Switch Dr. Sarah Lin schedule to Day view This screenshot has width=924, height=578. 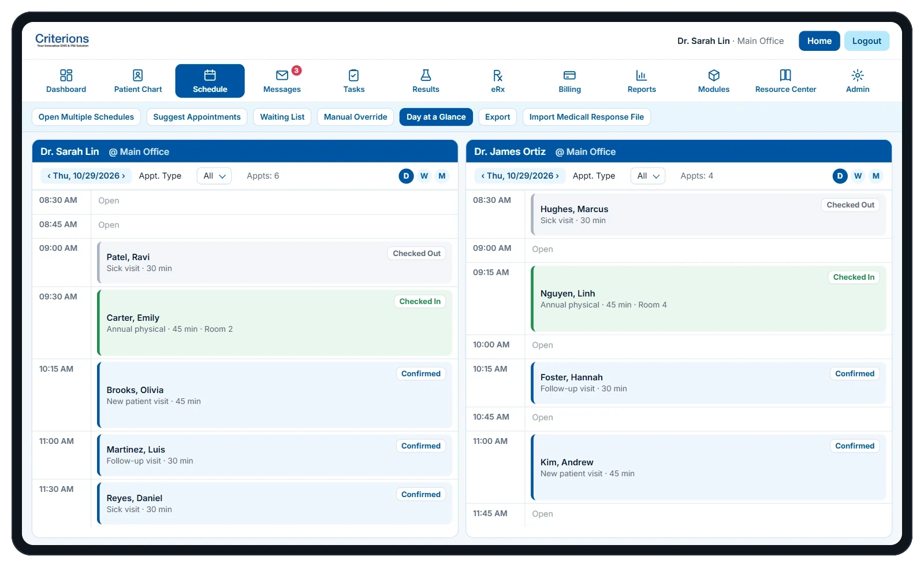(406, 176)
